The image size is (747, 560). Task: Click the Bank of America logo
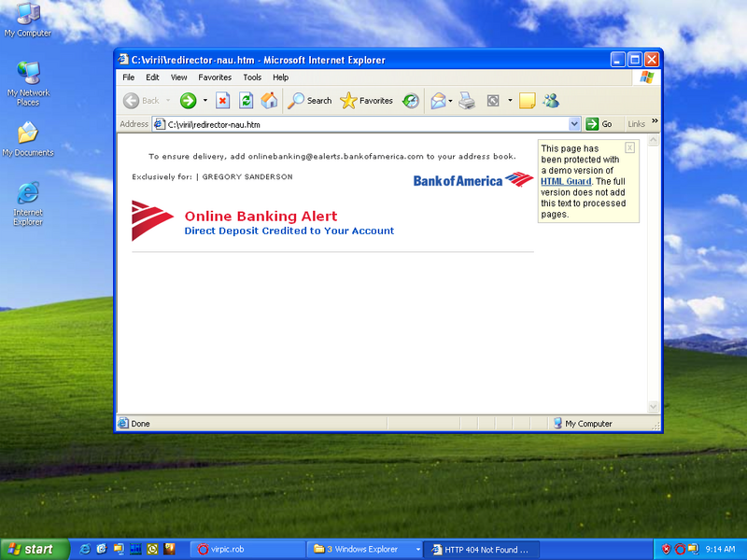pyautogui.click(x=473, y=180)
